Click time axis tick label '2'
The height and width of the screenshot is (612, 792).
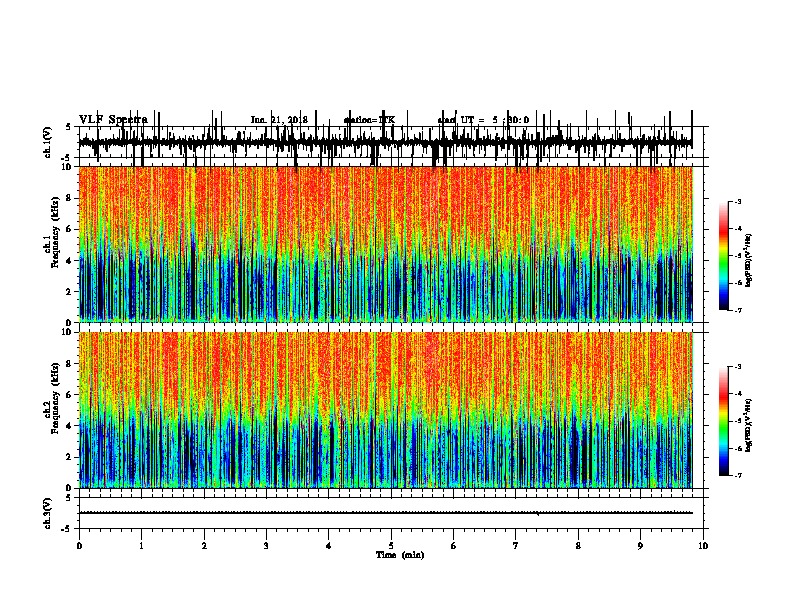click(x=204, y=546)
